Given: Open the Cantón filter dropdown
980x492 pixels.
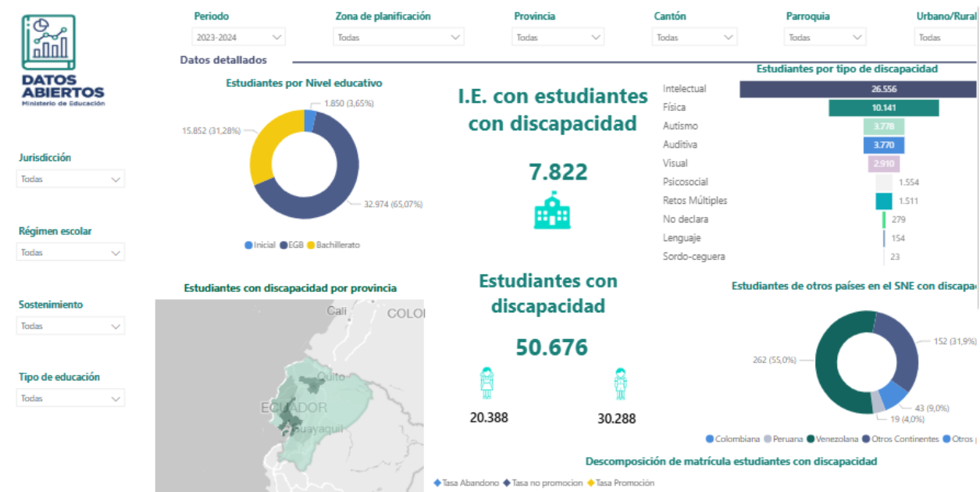Looking at the screenshot, I should (694, 37).
